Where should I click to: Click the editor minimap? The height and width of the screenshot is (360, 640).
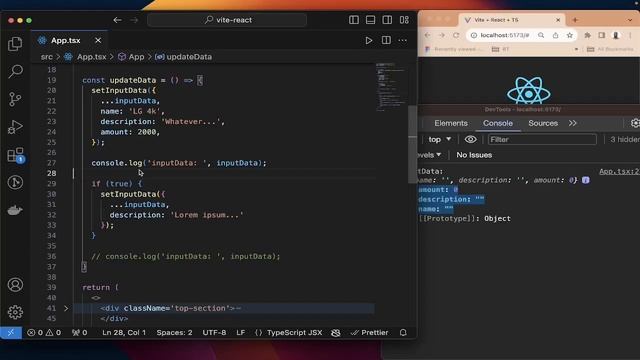click(x=391, y=87)
